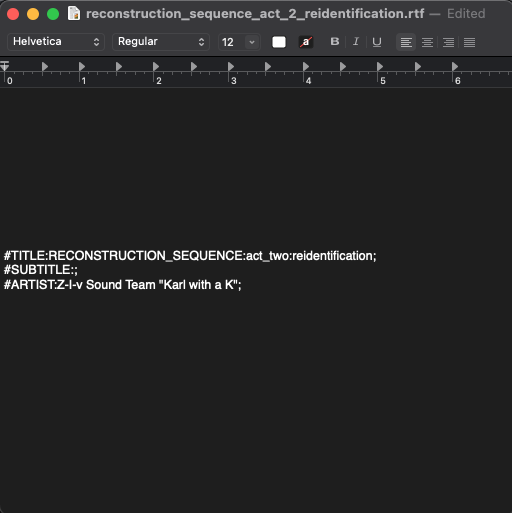Toggle bold formatting
The height and width of the screenshot is (513, 512).
(335, 42)
